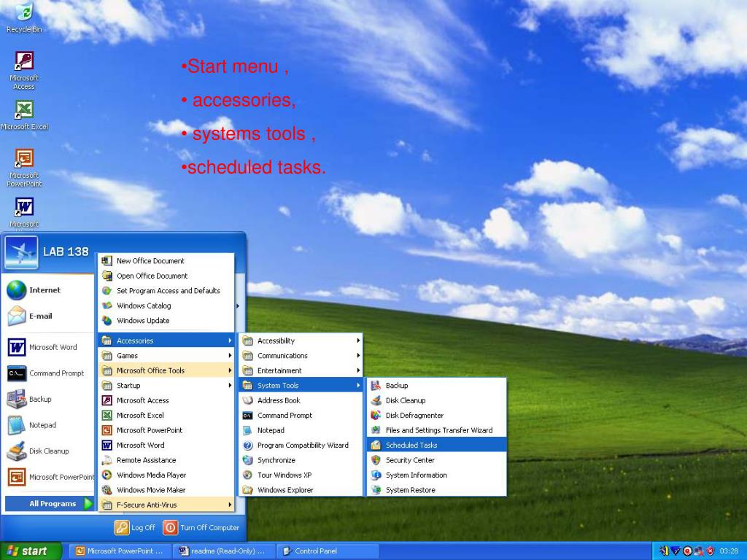This screenshot has height=560, width=747.
Task: Expand the Accessories submenu arrow
Action: [230, 341]
